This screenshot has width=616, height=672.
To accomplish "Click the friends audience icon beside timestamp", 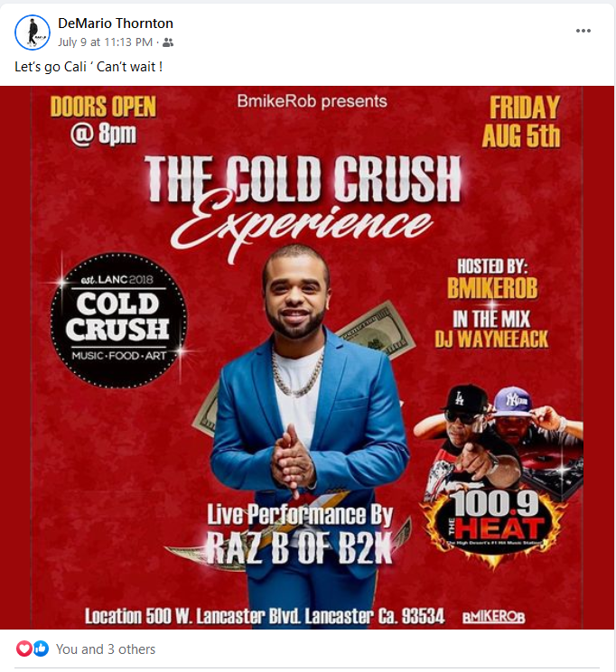I will [x=168, y=42].
